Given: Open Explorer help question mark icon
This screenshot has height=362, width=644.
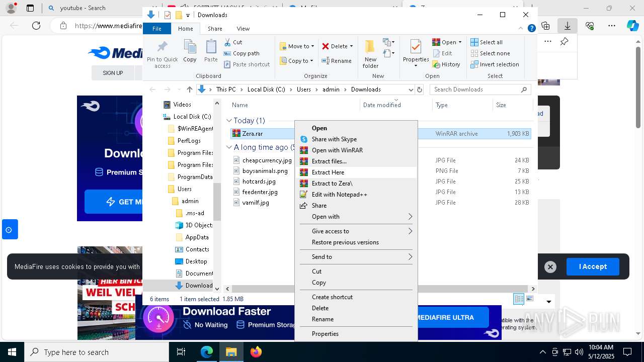Looking at the screenshot, I should pyautogui.click(x=531, y=29).
